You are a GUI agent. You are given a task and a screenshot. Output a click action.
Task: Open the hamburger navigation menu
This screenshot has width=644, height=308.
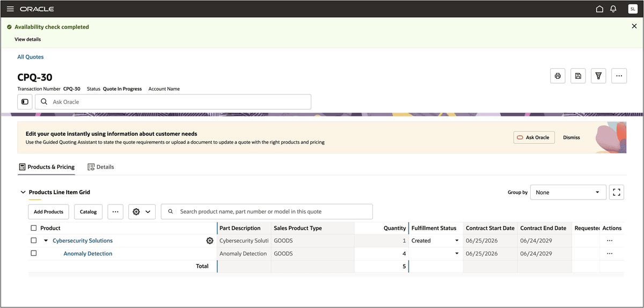click(x=10, y=9)
